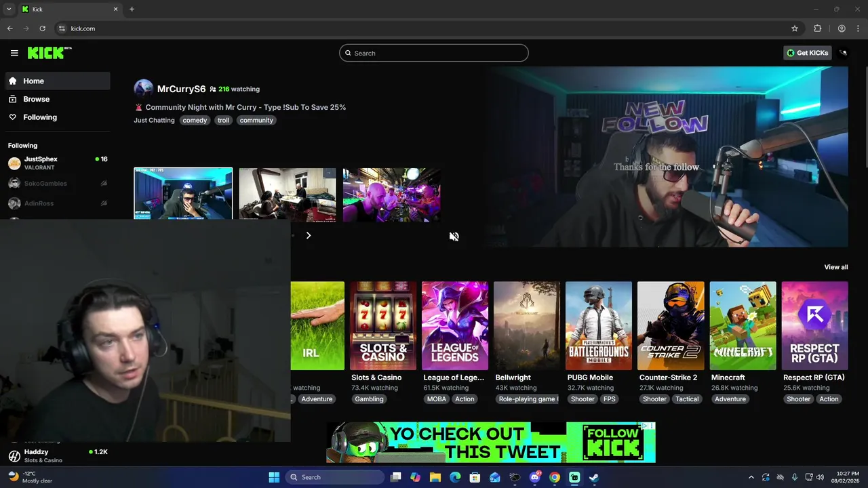Viewport: 868px width, 488px height.
Task: Click View all categories
Action: pyautogui.click(x=835, y=267)
